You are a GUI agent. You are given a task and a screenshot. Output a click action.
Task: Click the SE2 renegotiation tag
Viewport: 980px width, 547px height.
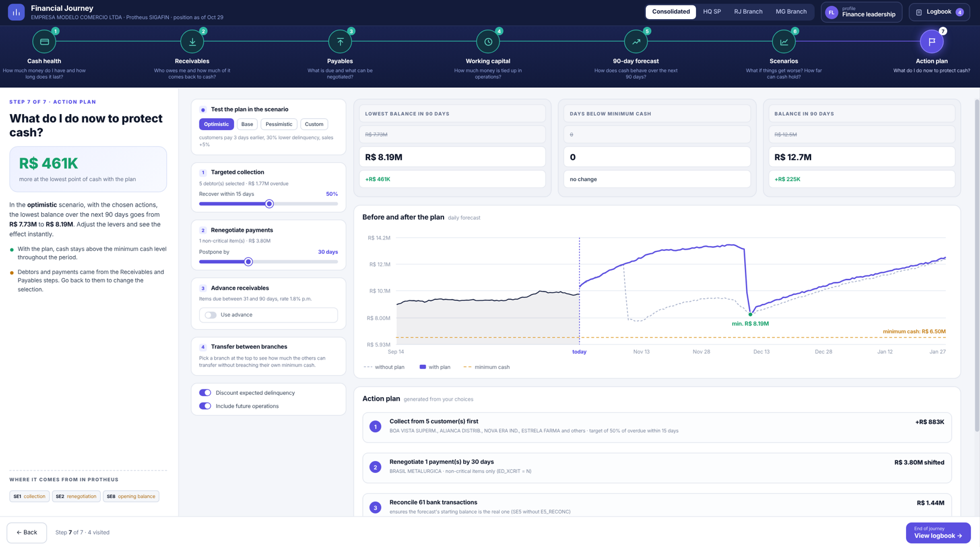tap(76, 496)
